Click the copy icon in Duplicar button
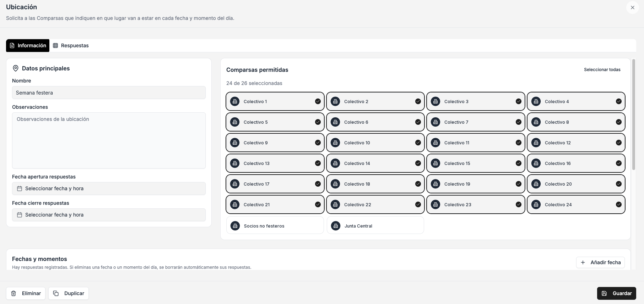The image size is (644, 304). [56, 293]
